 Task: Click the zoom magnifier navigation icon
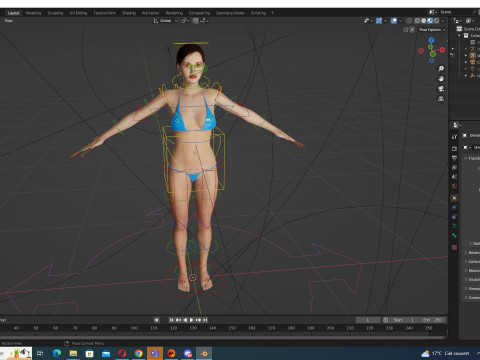(441, 69)
